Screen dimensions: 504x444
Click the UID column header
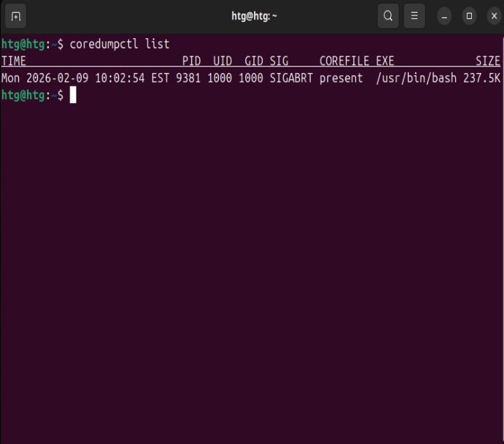pyautogui.click(x=223, y=61)
